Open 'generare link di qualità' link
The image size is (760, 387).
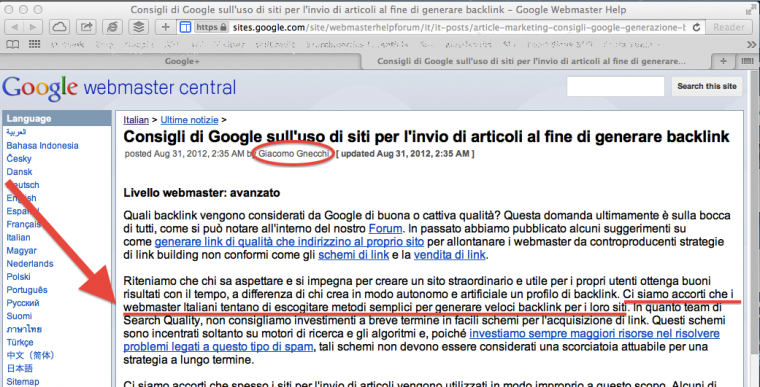point(289,242)
